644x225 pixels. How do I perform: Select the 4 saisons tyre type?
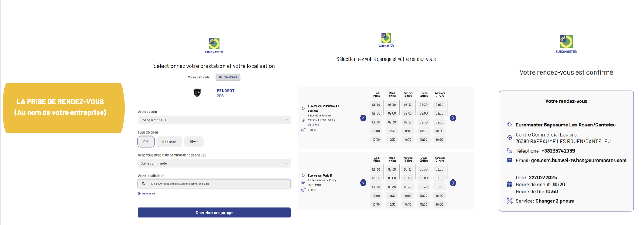169,142
